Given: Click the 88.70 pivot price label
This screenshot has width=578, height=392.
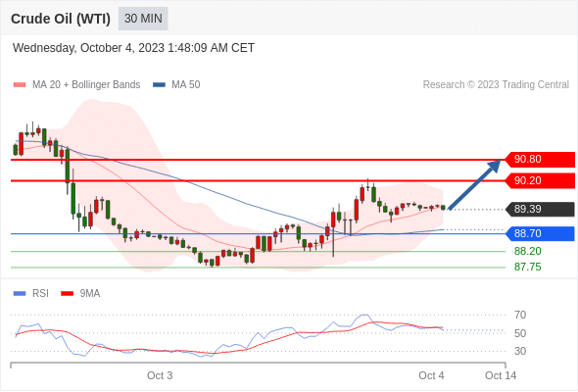Looking at the screenshot, I should pos(539,233).
